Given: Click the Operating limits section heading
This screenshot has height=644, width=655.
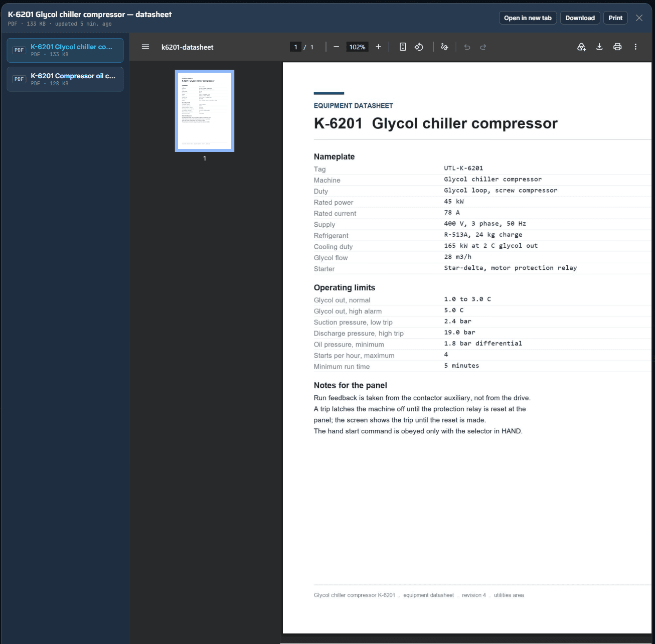Looking at the screenshot, I should pos(345,287).
